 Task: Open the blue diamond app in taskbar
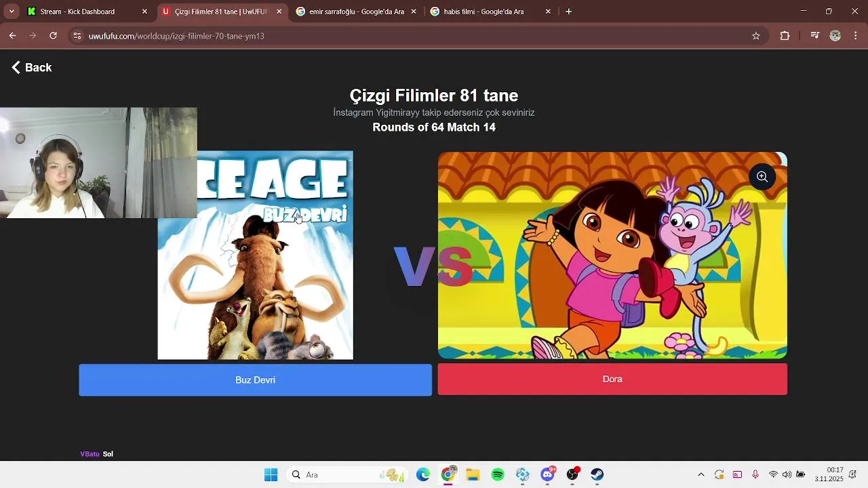(x=522, y=474)
